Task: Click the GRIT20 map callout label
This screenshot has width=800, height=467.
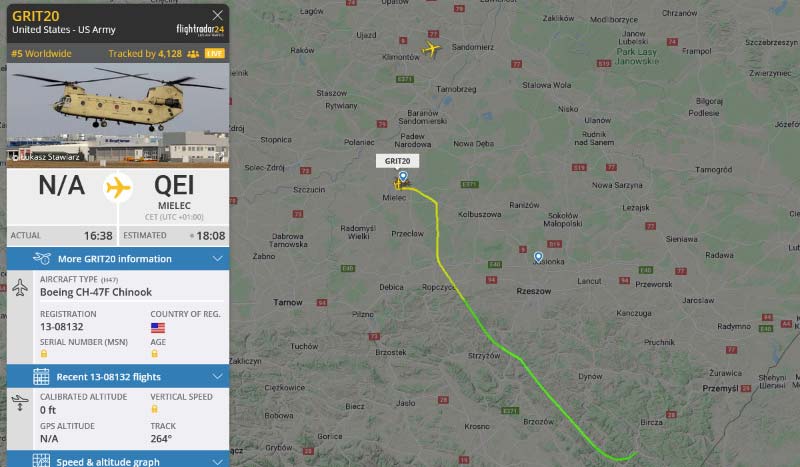Action: click(397, 161)
